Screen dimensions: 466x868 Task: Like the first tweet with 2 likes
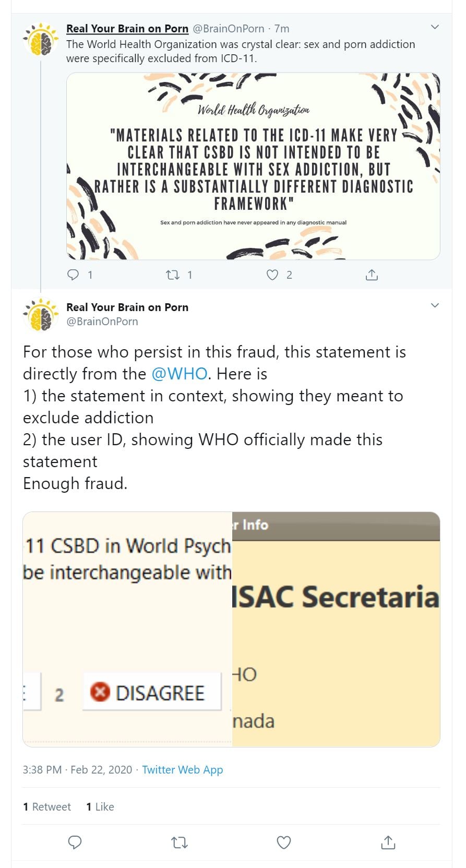(x=272, y=275)
